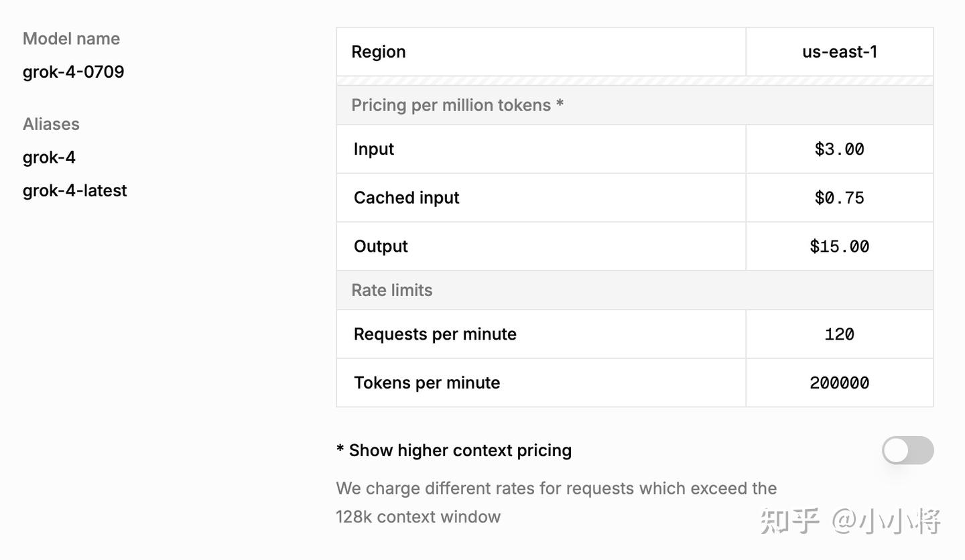Click the Pricing per million tokens section header
965x560 pixels.
457,105
